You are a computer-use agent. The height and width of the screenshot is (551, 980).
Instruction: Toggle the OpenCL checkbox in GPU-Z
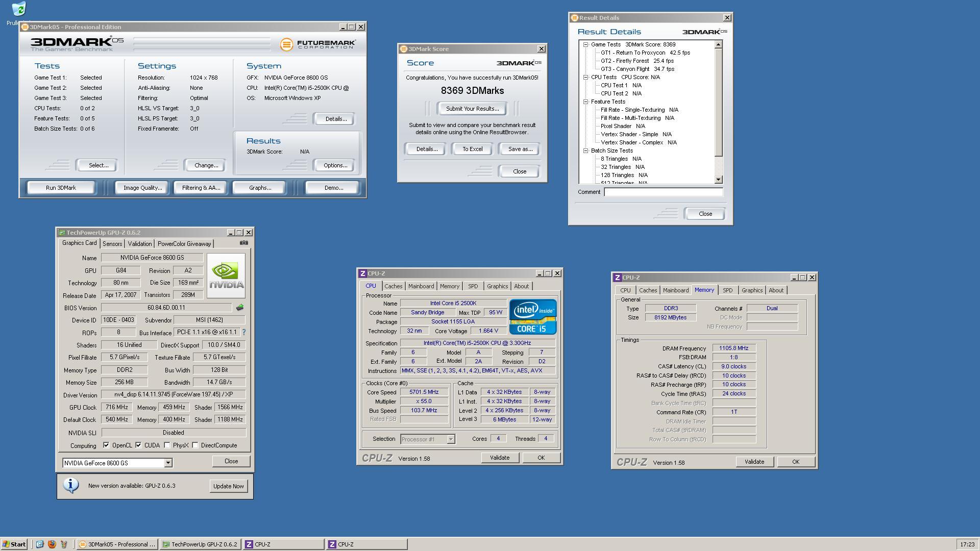click(x=106, y=445)
